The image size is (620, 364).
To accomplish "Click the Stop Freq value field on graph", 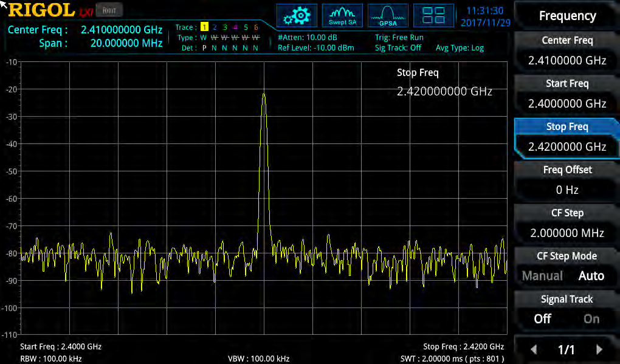I will tap(444, 91).
